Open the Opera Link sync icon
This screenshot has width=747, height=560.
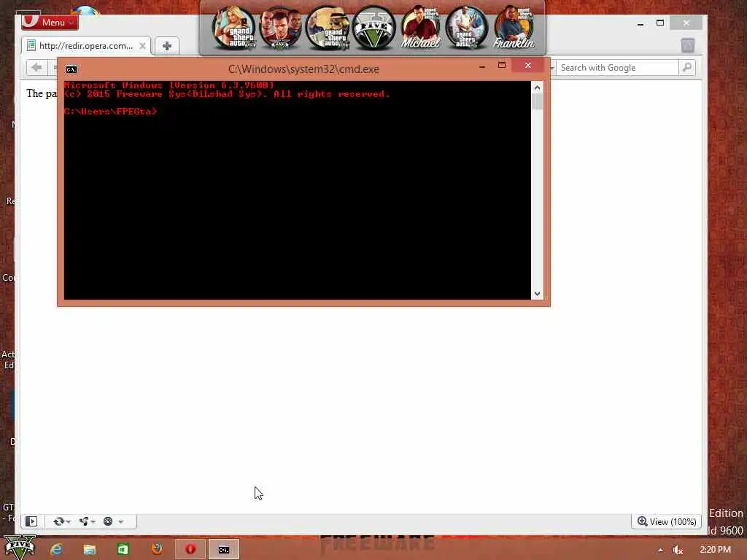[59, 521]
